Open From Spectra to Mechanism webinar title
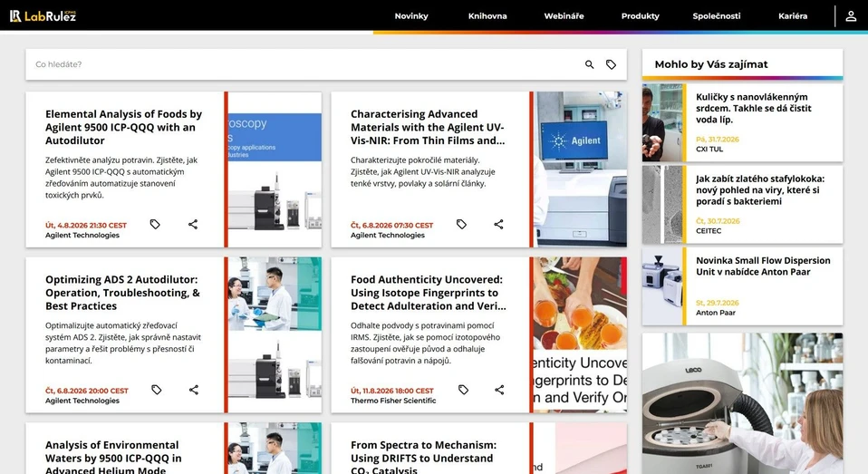Screen dimensions: 868x474 423,458
